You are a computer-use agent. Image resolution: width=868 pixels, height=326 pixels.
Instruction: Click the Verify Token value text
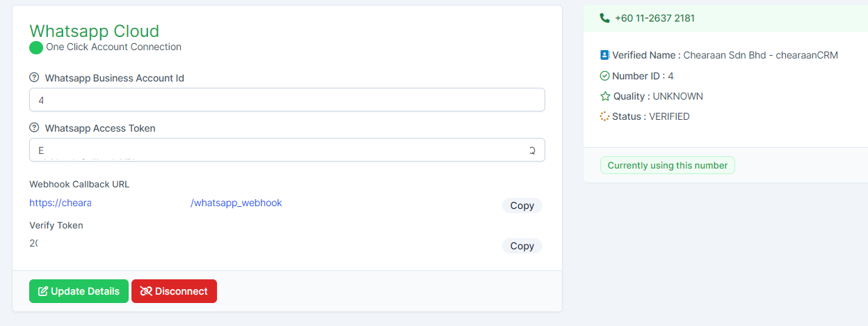tap(34, 243)
